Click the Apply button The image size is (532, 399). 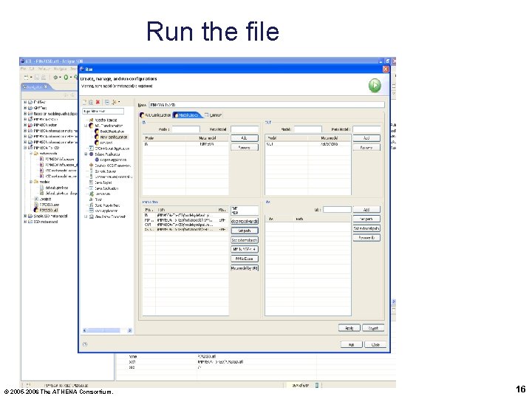point(349,328)
